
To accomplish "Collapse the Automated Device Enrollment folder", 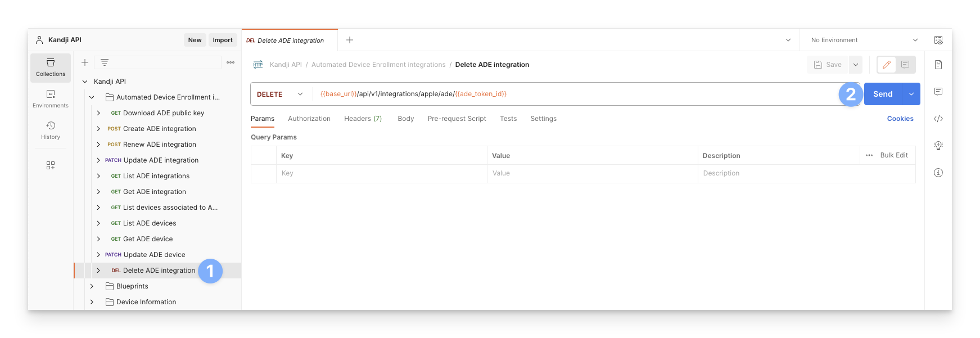I will coord(92,97).
